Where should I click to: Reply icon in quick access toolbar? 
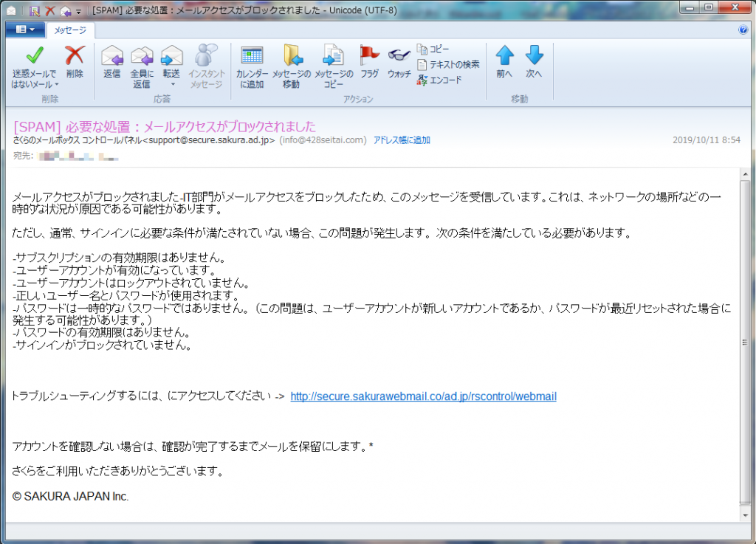(x=66, y=10)
